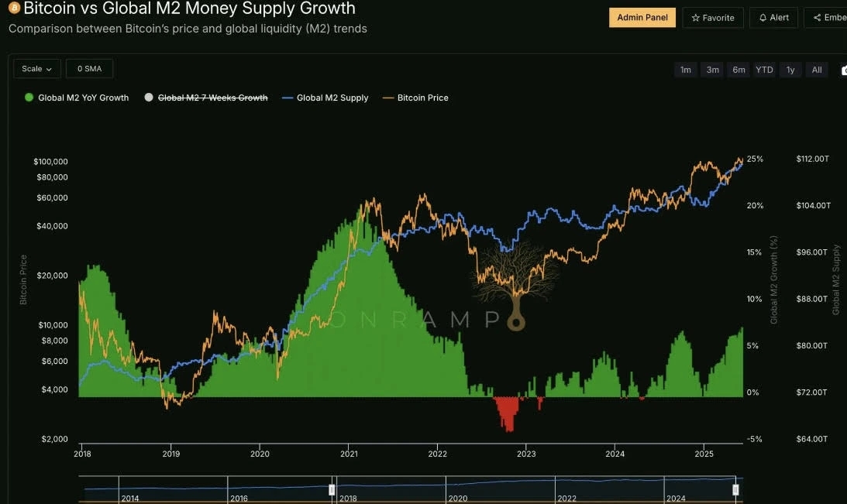Image resolution: width=847 pixels, height=504 pixels.
Task: Open the Scale dropdown
Action: (x=36, y=69)
